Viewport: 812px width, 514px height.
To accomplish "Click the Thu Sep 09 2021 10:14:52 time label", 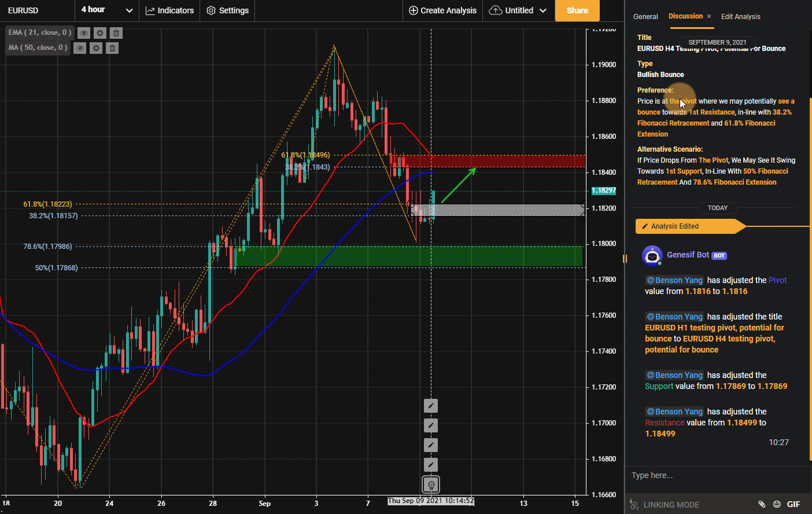I will tap(431, 501).
